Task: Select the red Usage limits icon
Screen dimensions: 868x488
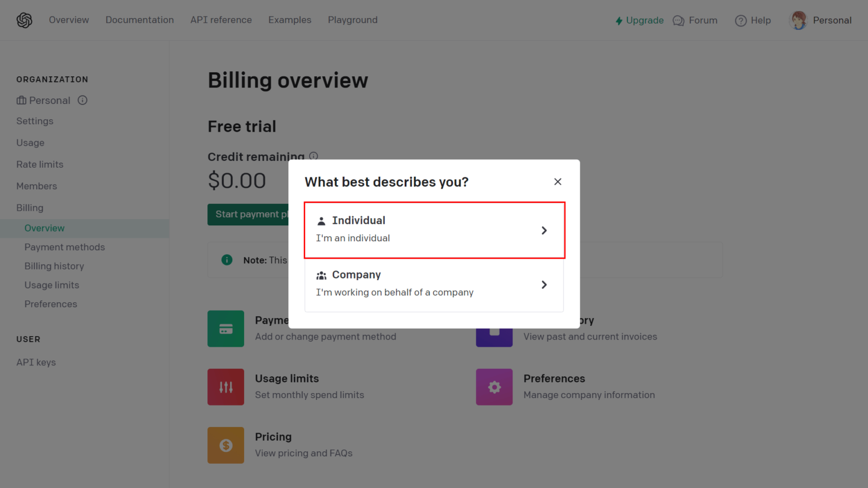Action: tap(225, 387)
